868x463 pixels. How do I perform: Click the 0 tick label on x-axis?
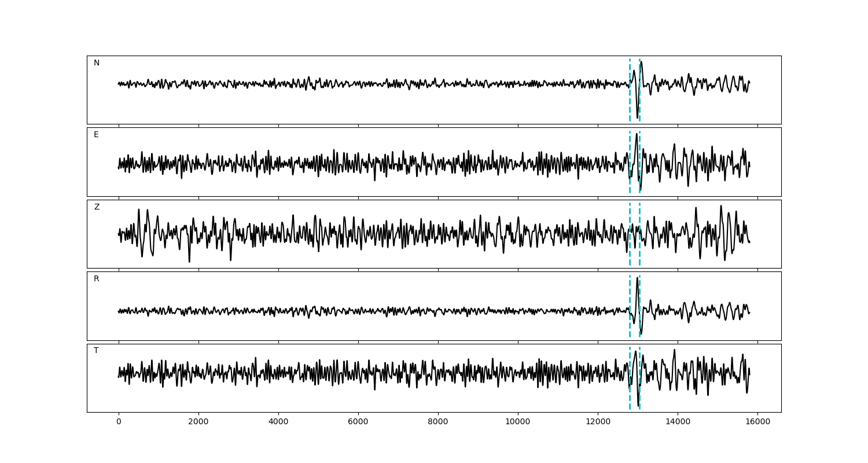tap(119, 422)
